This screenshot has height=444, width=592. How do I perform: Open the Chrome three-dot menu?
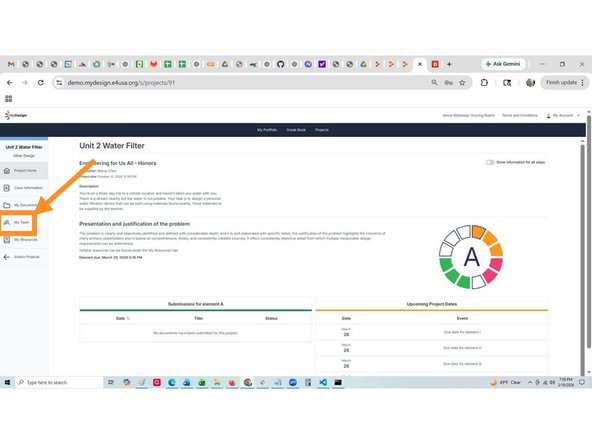click(x=583, y=83)
